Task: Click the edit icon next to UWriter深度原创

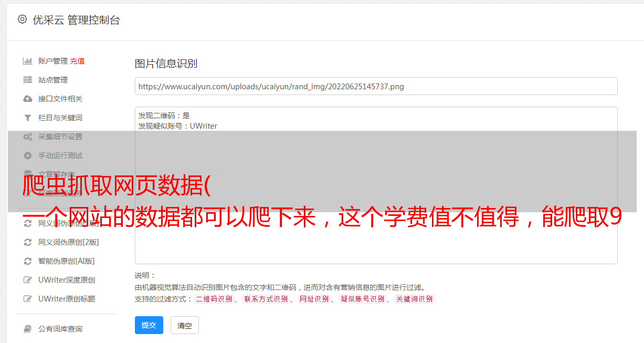Action: [x=28, y=280]
